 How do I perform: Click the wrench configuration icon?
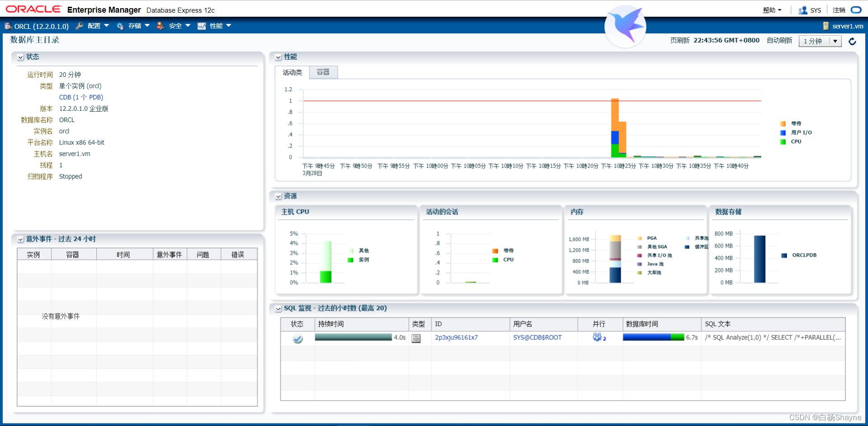point(80,26)
